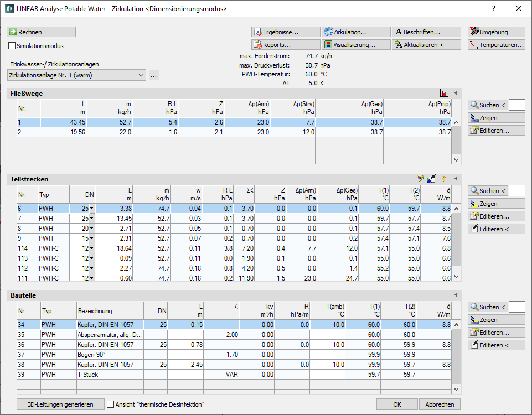Open the Temperaturen dialog

497,44
